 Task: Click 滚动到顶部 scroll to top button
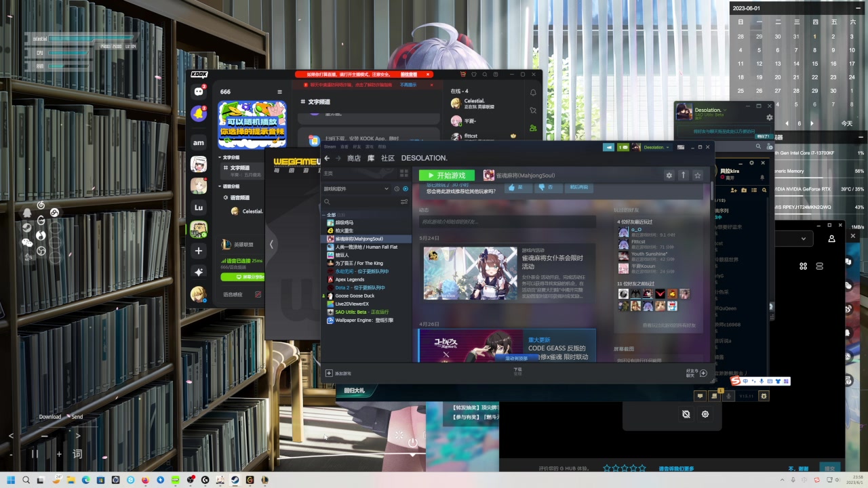(516, 358)
